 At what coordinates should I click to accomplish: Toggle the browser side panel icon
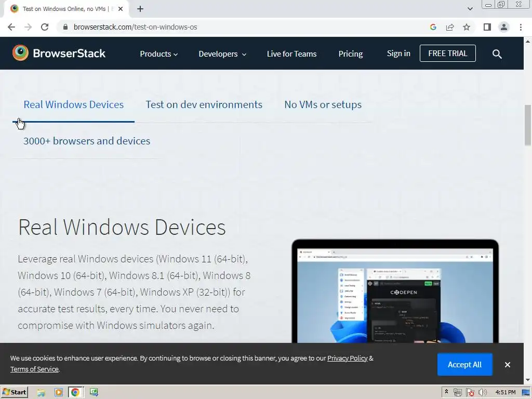pyautogui.click(x=487, y=27)
